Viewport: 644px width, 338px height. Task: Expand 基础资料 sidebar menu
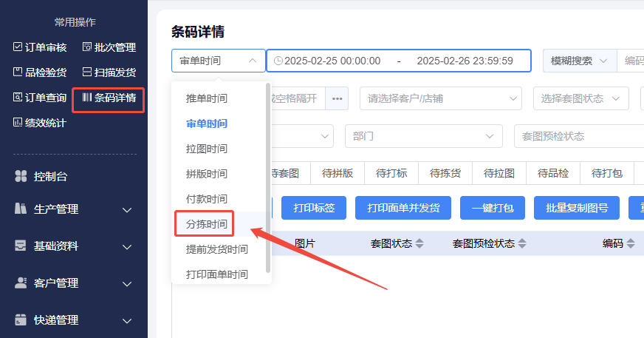(127, 247)
